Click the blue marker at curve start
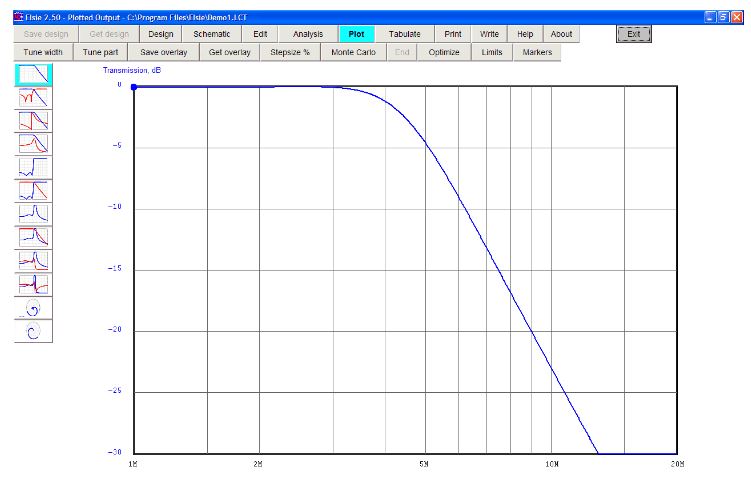 click(x=135, y=87)
